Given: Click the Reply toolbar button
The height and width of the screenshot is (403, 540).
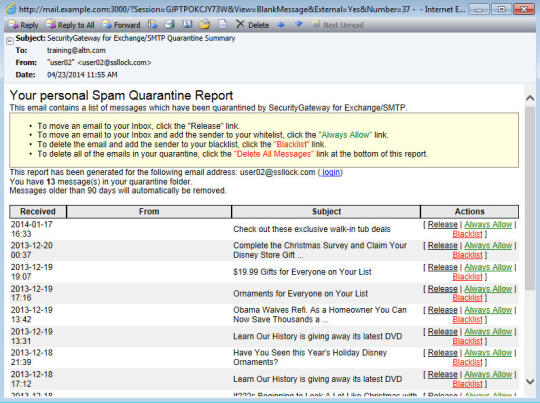Looking at the screenshot, I should 23,25.
